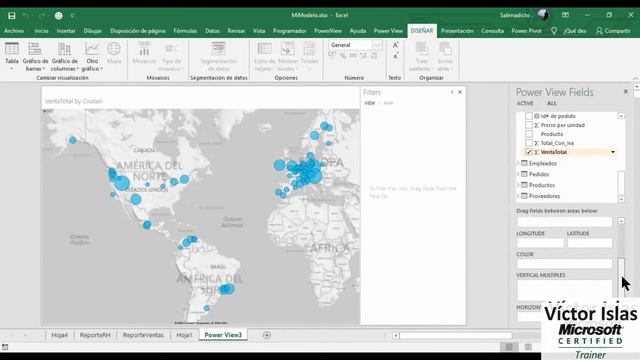Open the Hoja1 sheet tab
This screenshot has height=360, width=640.
(184, 335)
